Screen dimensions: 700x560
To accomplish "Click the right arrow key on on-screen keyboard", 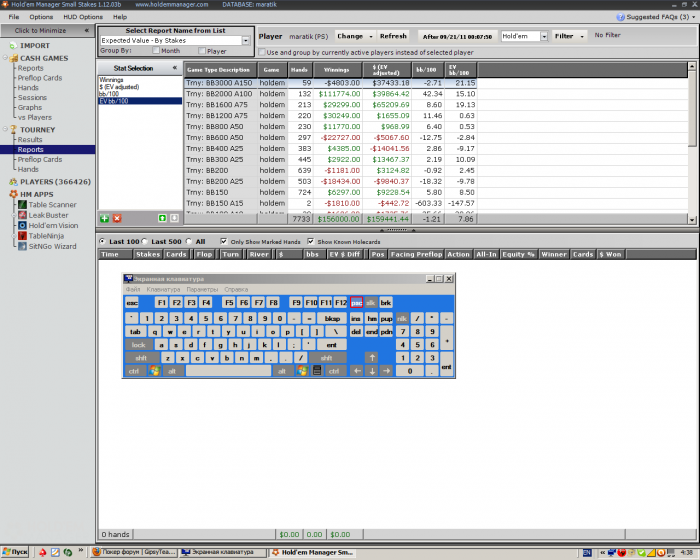I will [387, 371].
